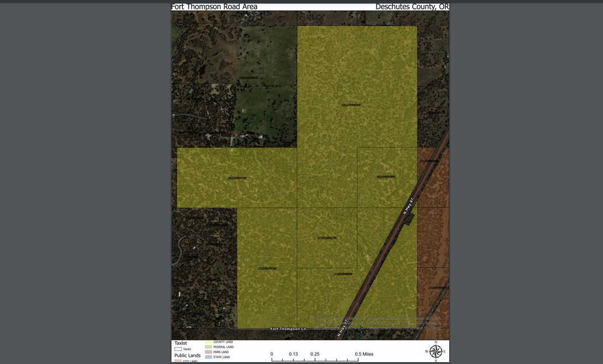Viewport: 603px width, 364px height.
Task: Click the N Hwy 97 label beside Fort Thompson Ln
Action: (343, 329)
